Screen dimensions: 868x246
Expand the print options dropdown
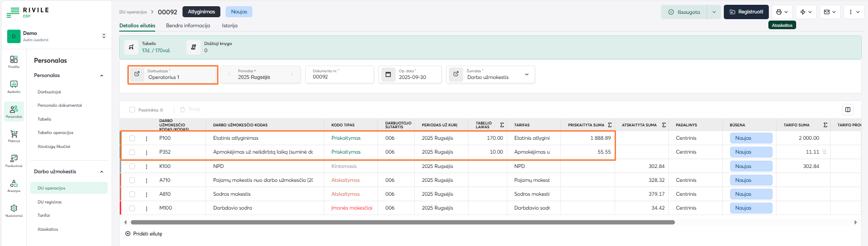782,12
